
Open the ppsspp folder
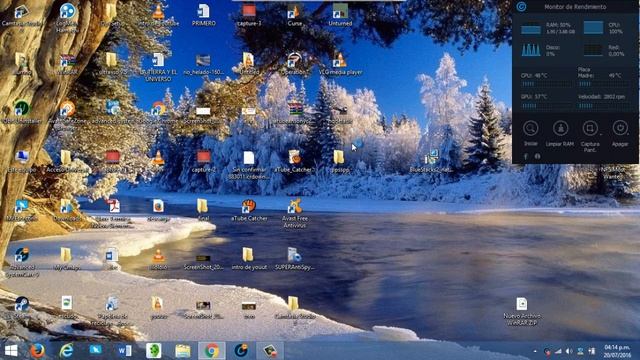coord(339,160)
